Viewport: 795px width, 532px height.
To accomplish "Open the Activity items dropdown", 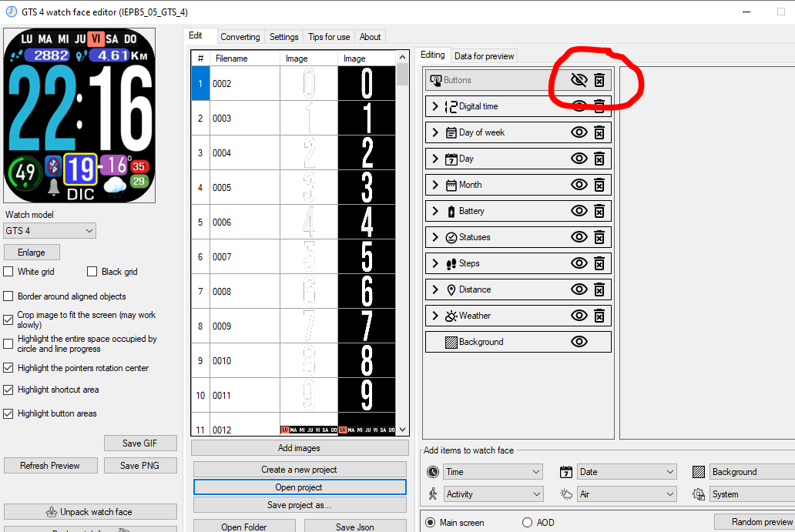I will pos(493,494).
